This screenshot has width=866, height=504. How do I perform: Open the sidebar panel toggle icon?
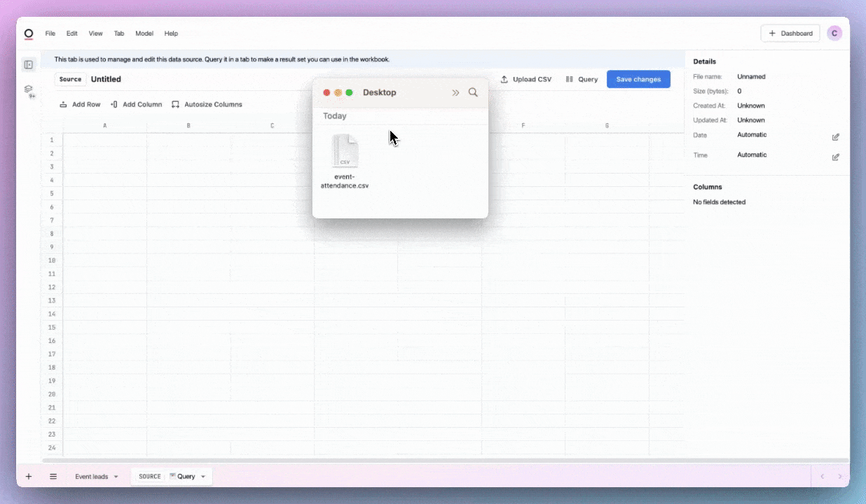[x=29, y=64]
